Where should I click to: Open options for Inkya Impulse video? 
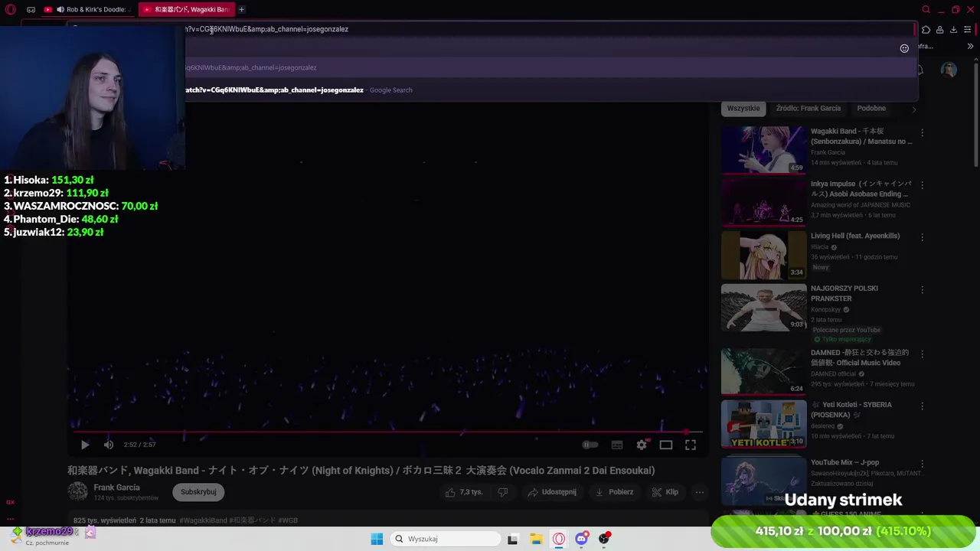(x=922, y=185)
